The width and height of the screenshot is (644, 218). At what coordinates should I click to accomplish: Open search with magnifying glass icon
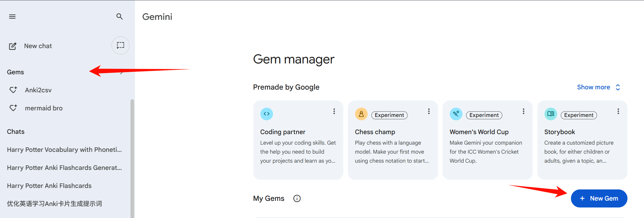119,17
